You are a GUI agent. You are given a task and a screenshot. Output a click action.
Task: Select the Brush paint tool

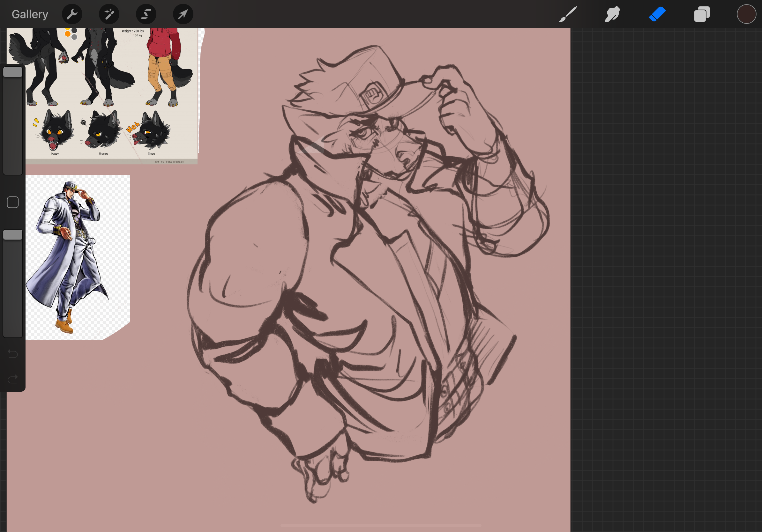coord(568,14)
